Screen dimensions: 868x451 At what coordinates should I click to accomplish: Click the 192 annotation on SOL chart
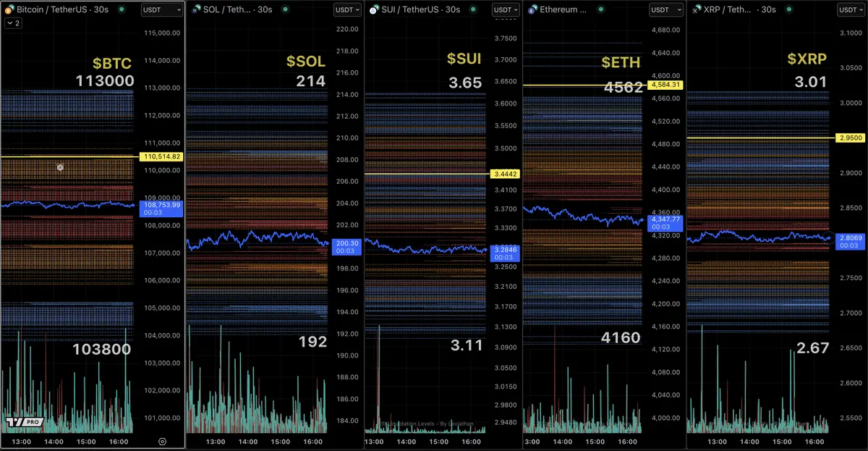[313, 342]
